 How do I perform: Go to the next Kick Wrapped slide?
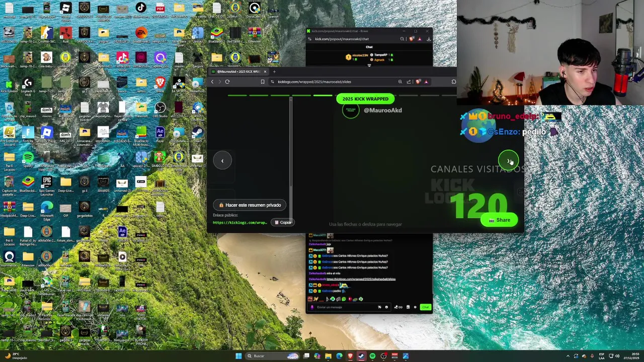508,161
